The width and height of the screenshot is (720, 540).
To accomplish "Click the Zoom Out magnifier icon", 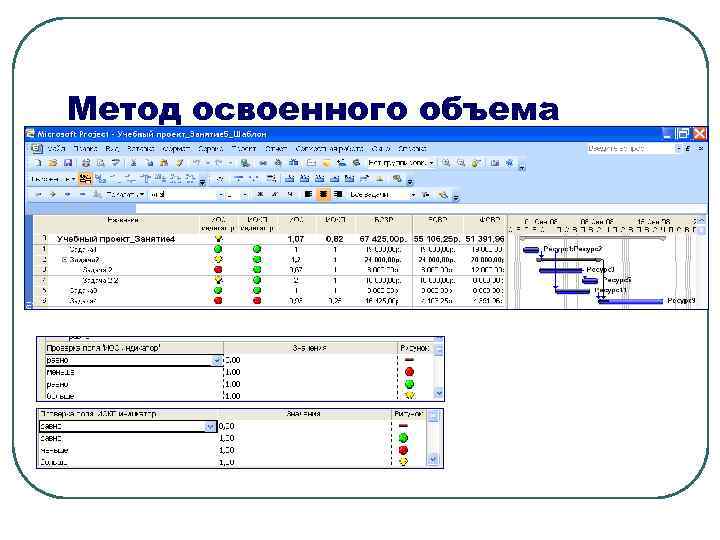I will click(x=461, y=163).
